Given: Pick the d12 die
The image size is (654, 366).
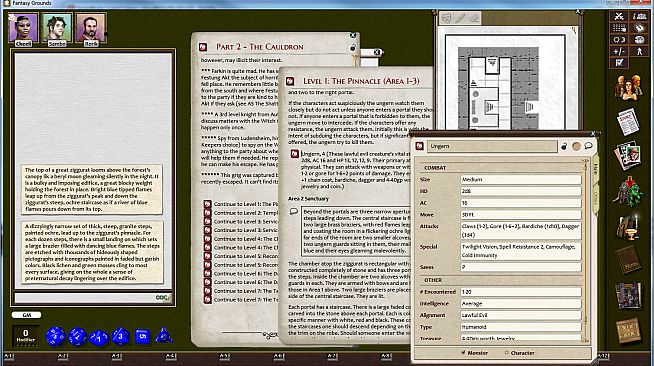Looking at the screenshot, I should tap(77, 336).
